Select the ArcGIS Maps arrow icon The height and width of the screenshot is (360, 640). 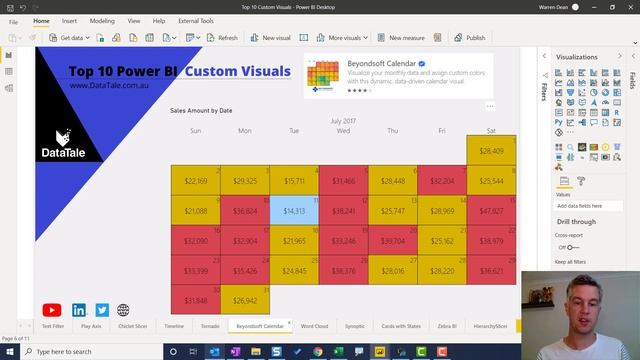593,102
